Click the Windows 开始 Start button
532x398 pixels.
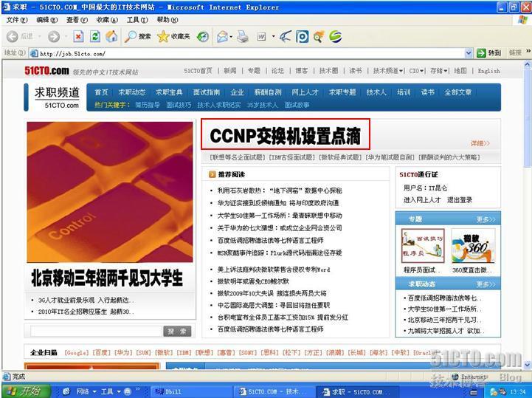[26, 391]
